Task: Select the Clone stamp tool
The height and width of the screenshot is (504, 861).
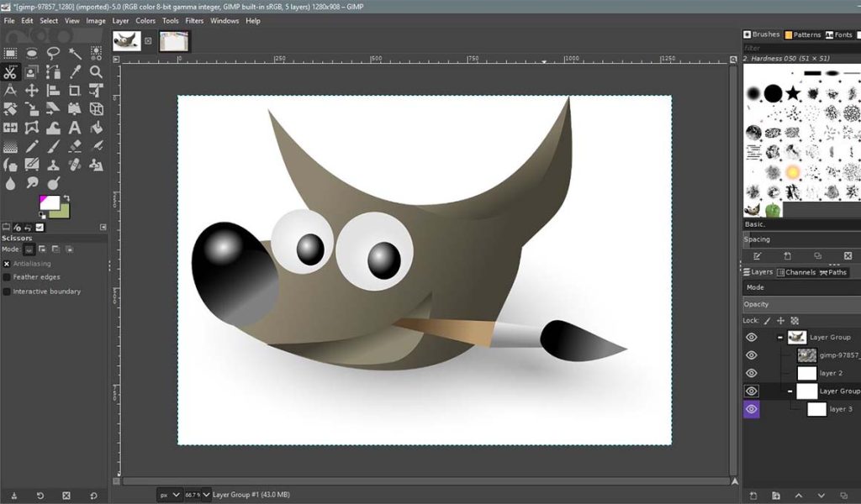Action: tap(53, 165)
